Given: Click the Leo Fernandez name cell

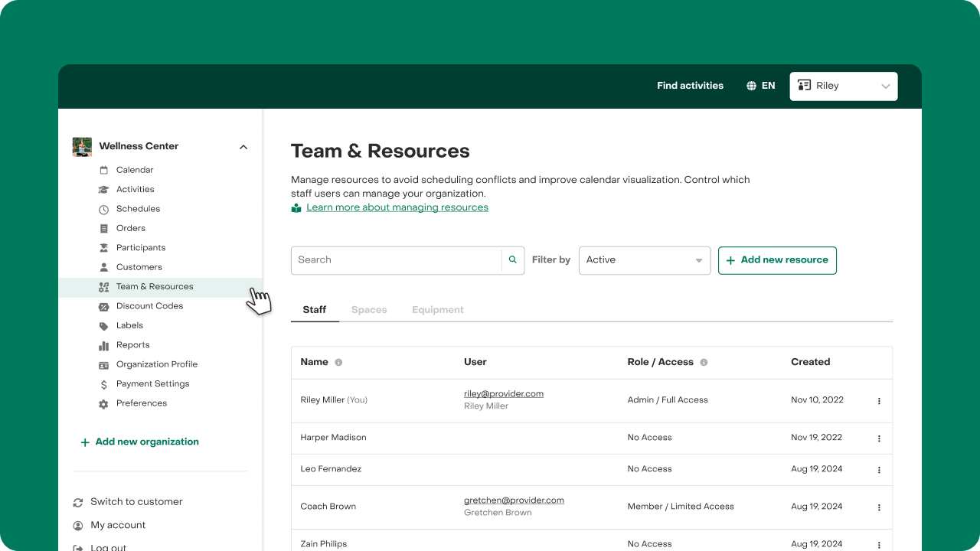Looking at the screenshot, I should (x=331, y=468).
